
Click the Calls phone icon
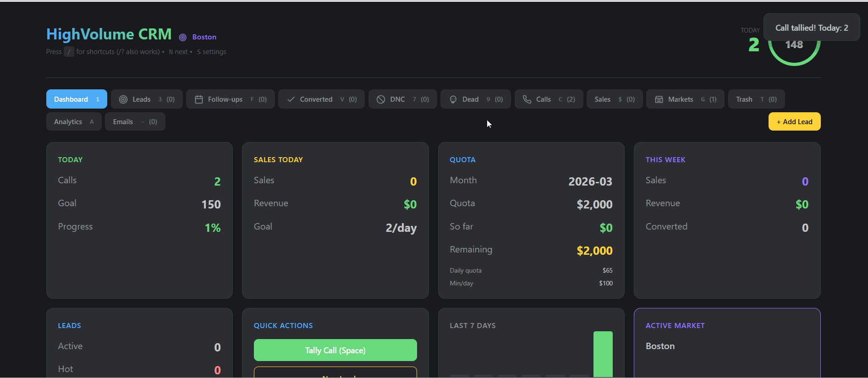tap(527, 99)
